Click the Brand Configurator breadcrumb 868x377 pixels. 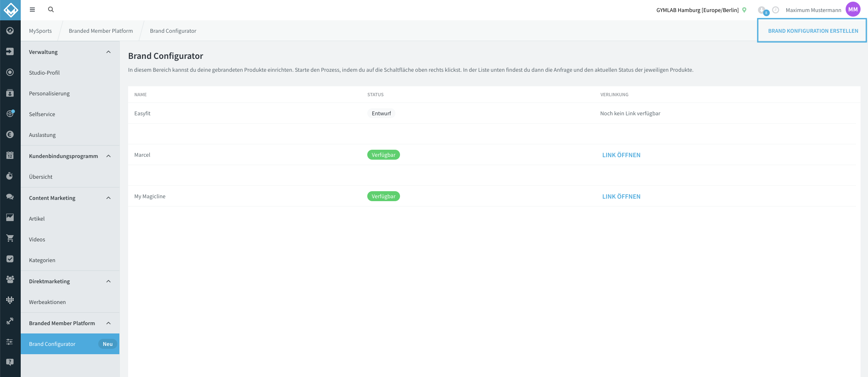click(x=173, y=31)
